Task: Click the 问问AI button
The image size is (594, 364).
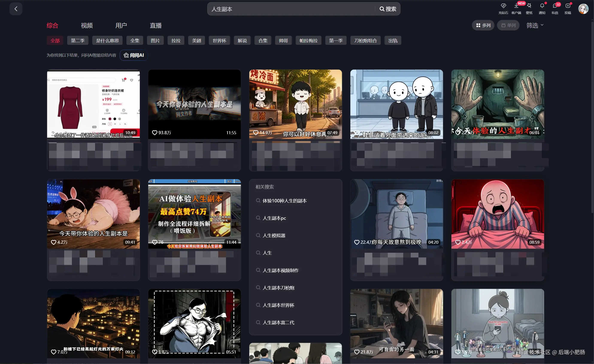Action: tap(134, 55)
